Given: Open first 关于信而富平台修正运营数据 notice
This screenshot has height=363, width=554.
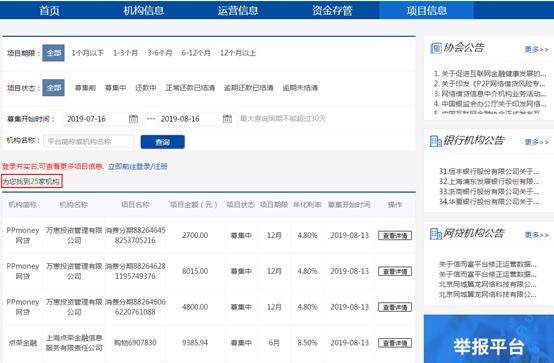Looking at the screenshot, I should click(x=488, y=264).
